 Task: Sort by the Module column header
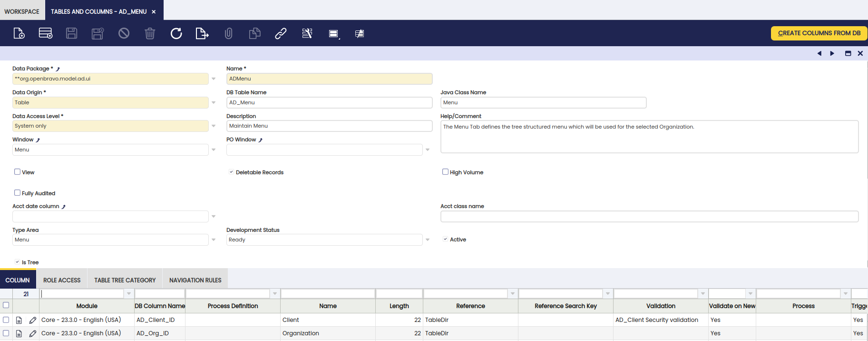(x=87, y=306)
